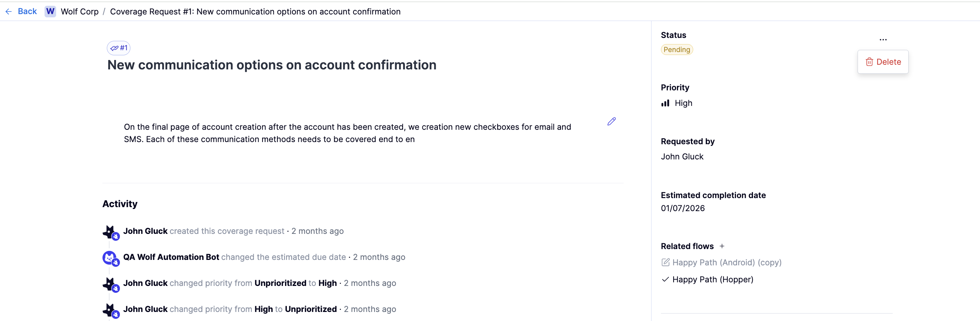
Task: Click the Wolf Corp W logo icon
Action: tap(50, 12)
